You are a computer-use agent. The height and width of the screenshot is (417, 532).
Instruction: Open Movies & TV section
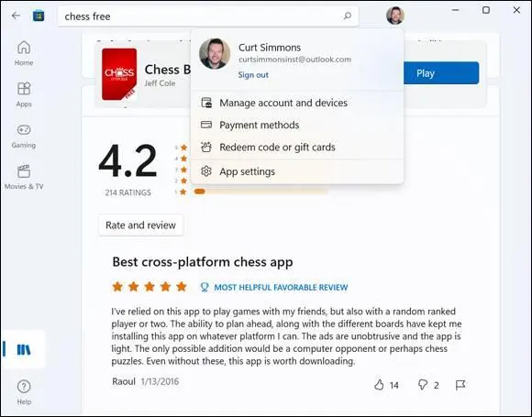[x=24, y=177]
